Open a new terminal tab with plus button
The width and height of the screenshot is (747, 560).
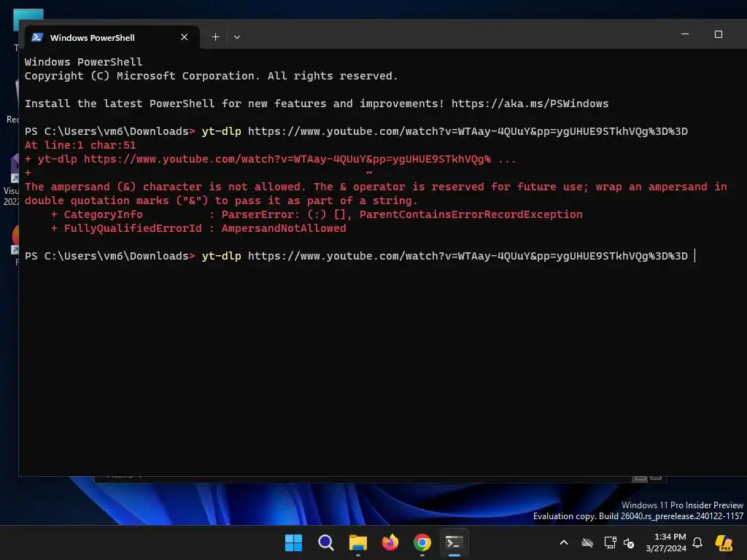click(x=215, y=36)
